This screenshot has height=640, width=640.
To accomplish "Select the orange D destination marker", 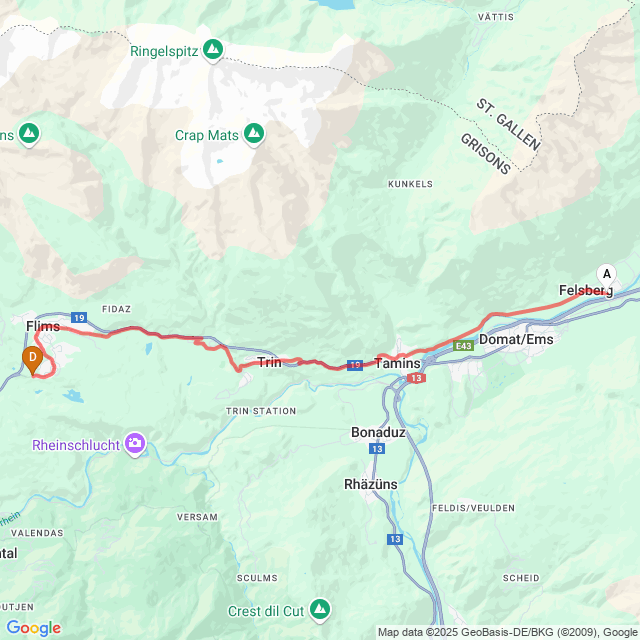I will (x=33, y=360).
